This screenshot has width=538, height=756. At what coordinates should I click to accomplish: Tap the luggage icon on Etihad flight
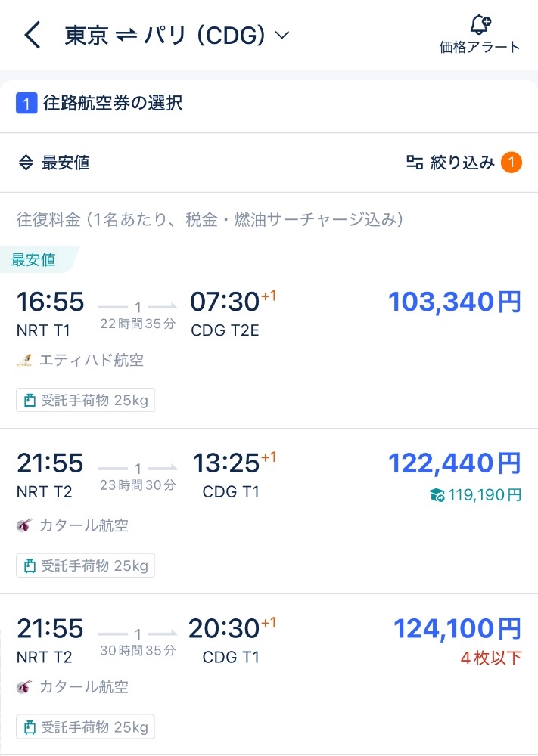pyautogui.click(x=30, y=400)
